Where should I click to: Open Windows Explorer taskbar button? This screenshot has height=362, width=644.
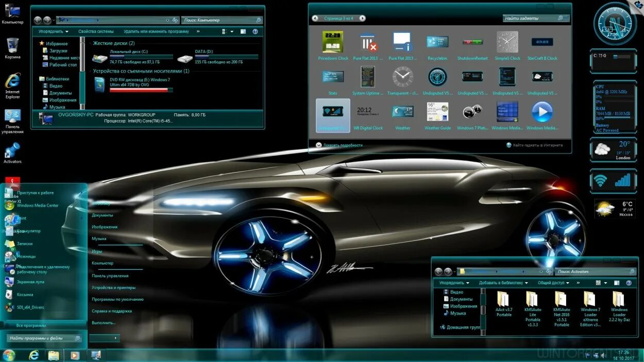[x=54, y=355]
